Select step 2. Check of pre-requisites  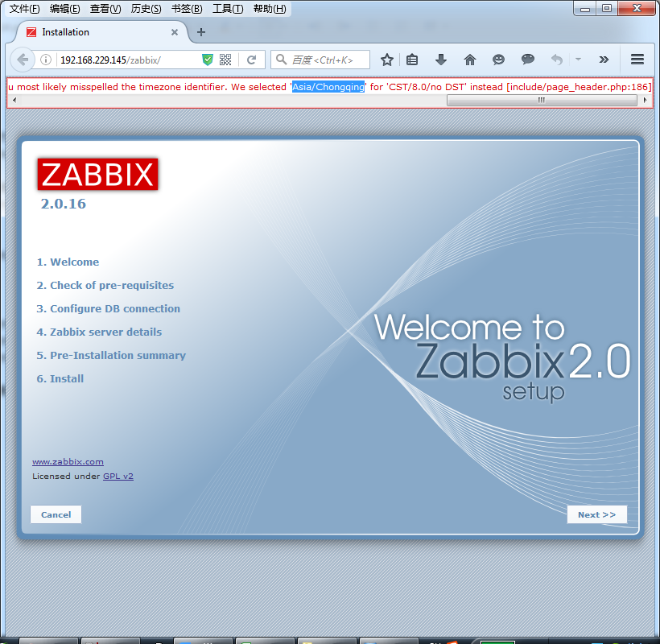tap(105, 286)
